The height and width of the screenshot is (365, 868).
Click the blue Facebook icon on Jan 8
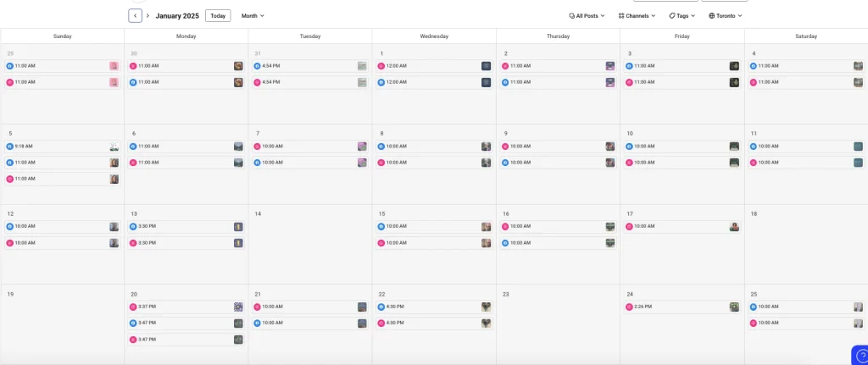tap(381, 147)
